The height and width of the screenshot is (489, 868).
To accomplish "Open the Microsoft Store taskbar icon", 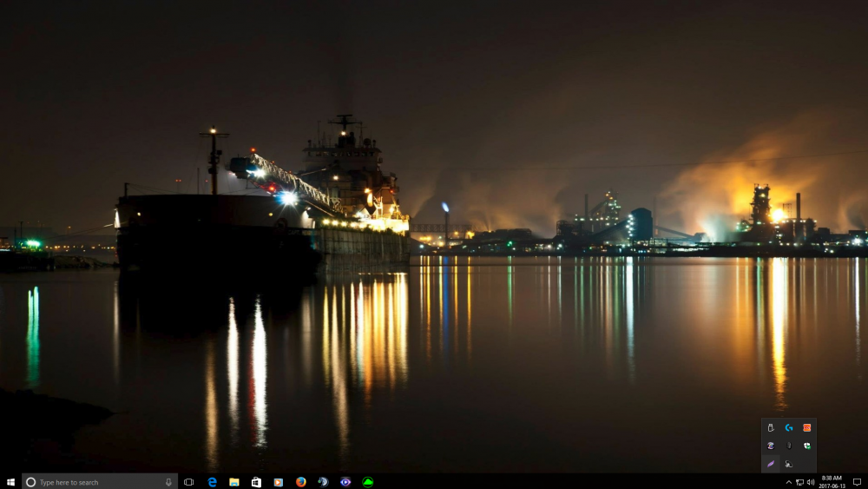I will [x=256, y=482].
